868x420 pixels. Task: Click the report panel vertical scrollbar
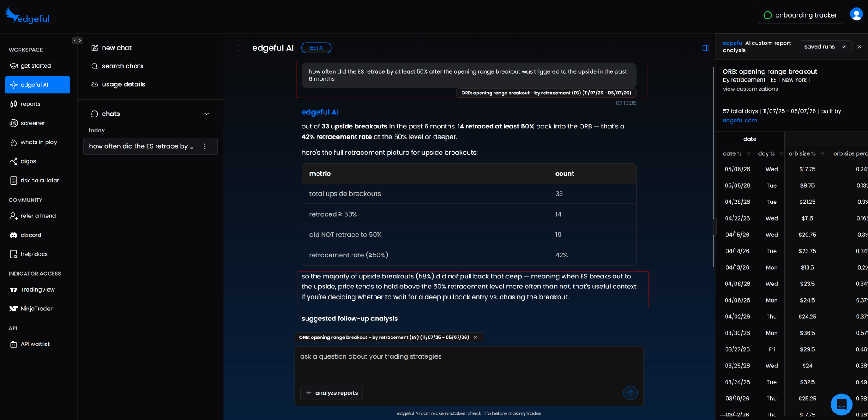pos(714,167)
